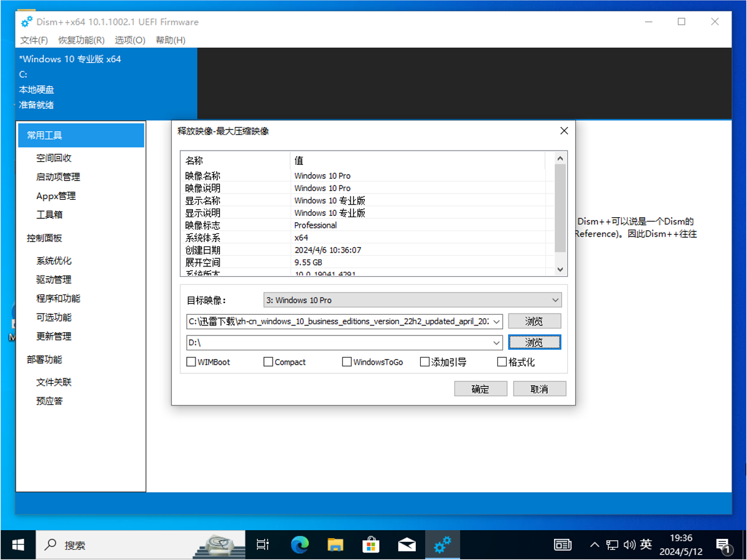Expand the D:\ destination path dropdown
747x560 pixels.
(x=496, y=342)
